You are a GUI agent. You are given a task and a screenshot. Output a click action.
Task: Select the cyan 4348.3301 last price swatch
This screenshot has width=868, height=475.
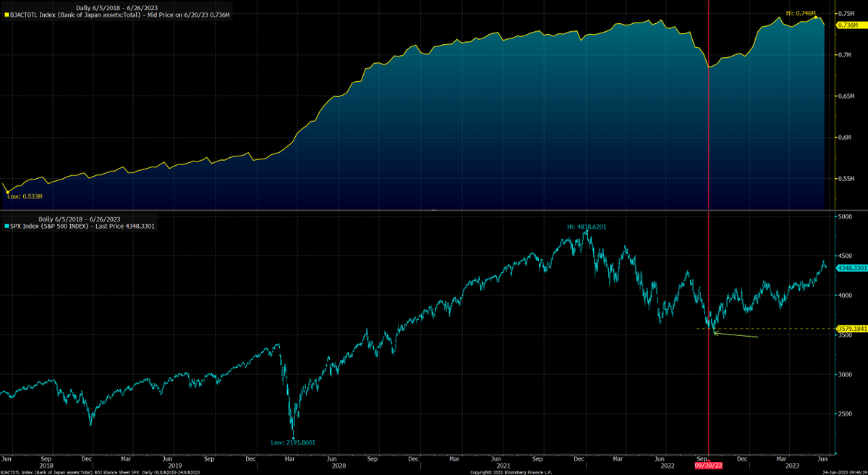click(849, 268)
